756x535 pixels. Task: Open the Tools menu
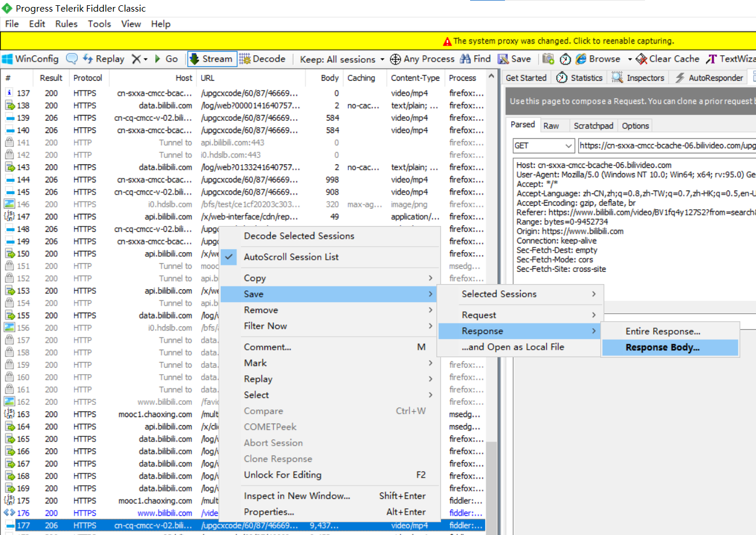click(x=99, y=24)
